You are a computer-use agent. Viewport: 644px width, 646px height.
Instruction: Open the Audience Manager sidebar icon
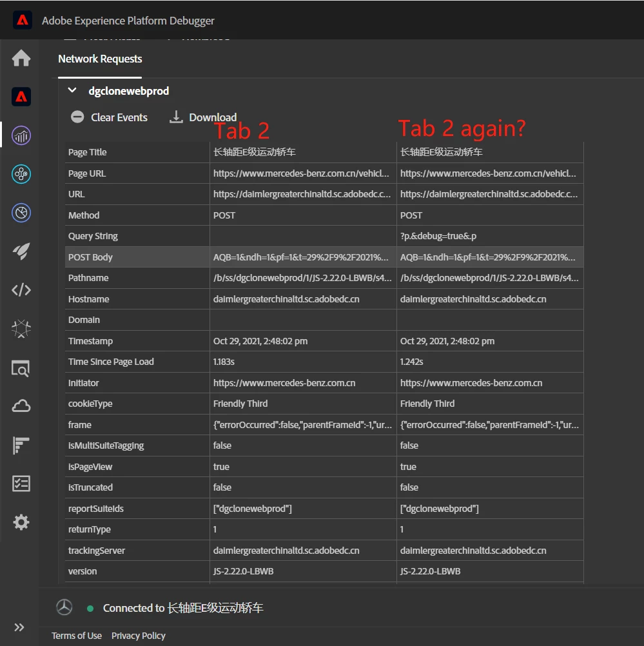tap(21, 174)
